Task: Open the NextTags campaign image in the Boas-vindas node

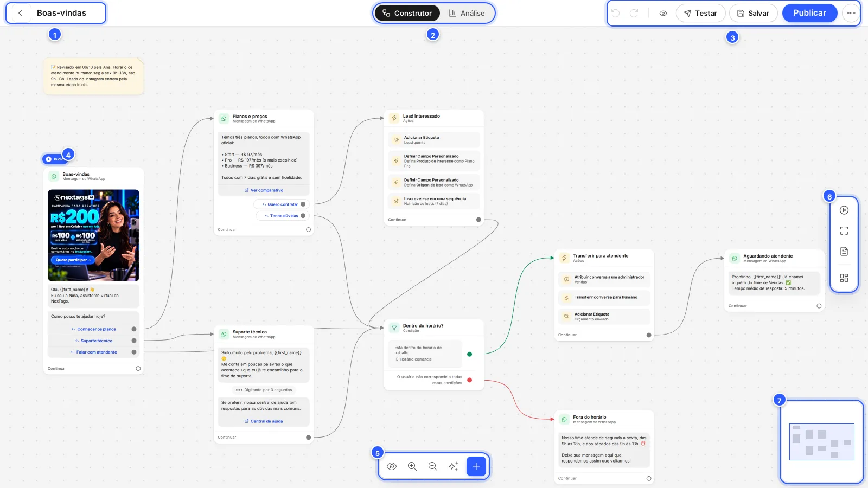Action: coord(93,235)
